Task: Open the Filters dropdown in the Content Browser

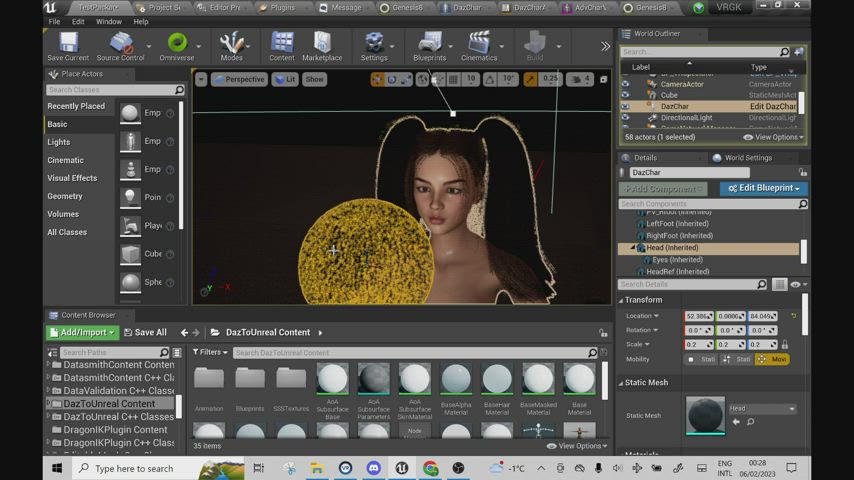Action: point(210,353)
